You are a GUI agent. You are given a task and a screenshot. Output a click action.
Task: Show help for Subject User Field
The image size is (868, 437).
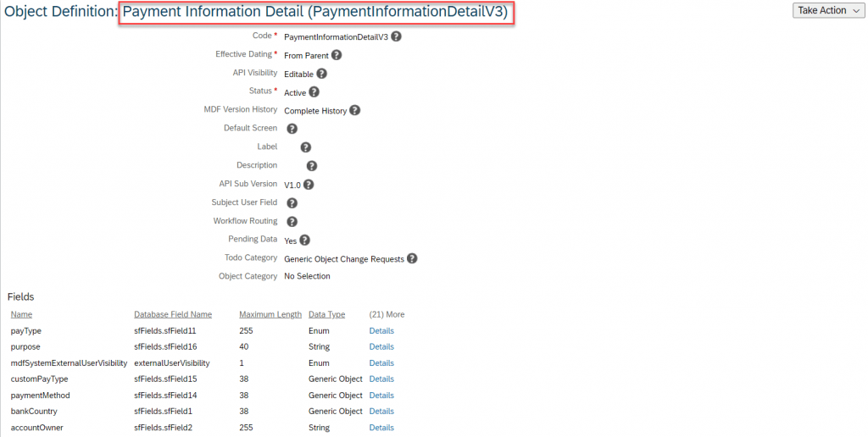[292, 203]
